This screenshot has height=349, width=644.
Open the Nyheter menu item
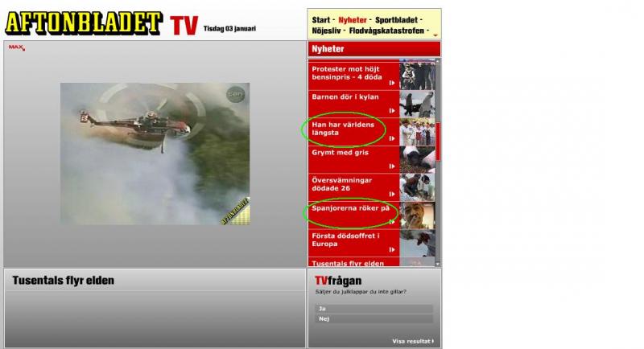(353, 19)
